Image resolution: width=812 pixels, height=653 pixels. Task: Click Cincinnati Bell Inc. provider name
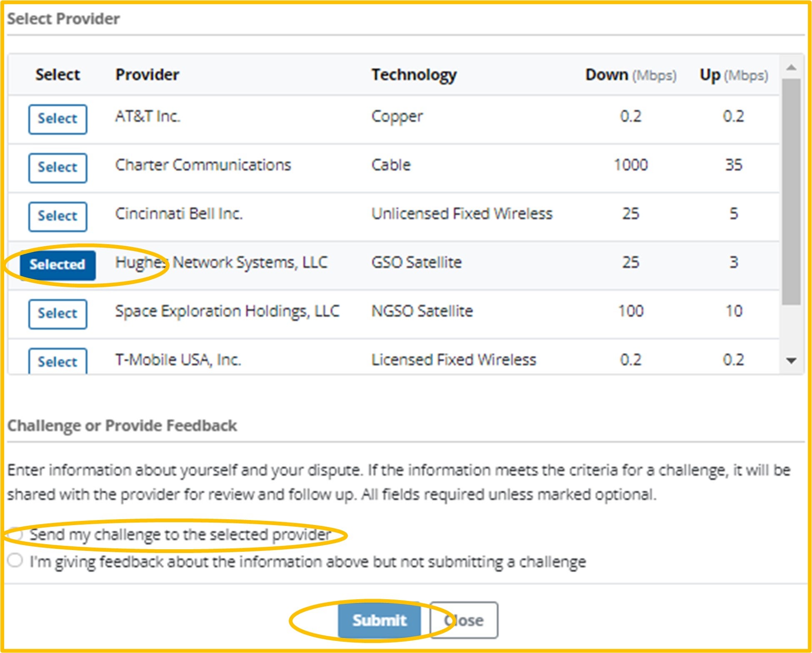point(179,214)
